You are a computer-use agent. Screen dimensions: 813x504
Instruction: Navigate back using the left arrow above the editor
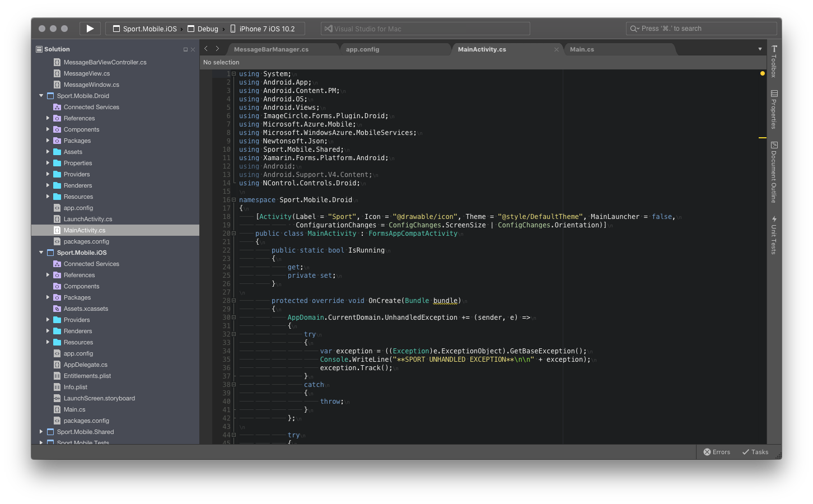tap(205, 49)
